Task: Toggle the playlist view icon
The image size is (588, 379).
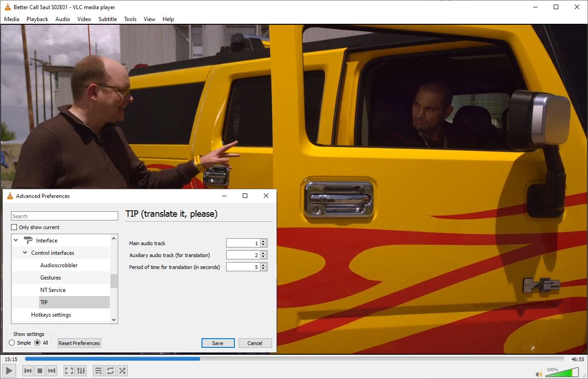Action: click(x=98, y=371)
